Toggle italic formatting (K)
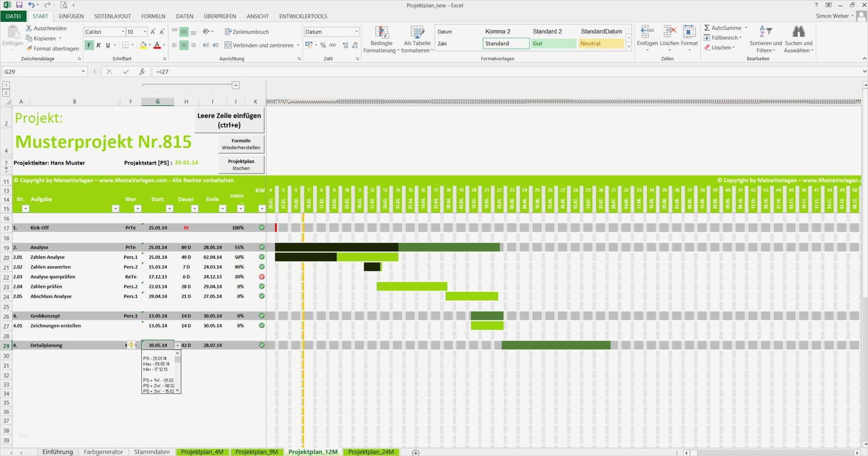Viewport: 868px width, 456px height. click(98, 45)
